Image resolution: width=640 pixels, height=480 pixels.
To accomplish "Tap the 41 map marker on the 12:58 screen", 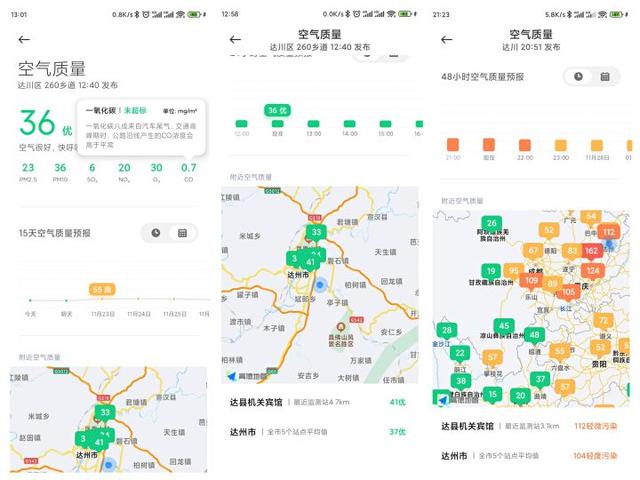I will coord(311,262).
